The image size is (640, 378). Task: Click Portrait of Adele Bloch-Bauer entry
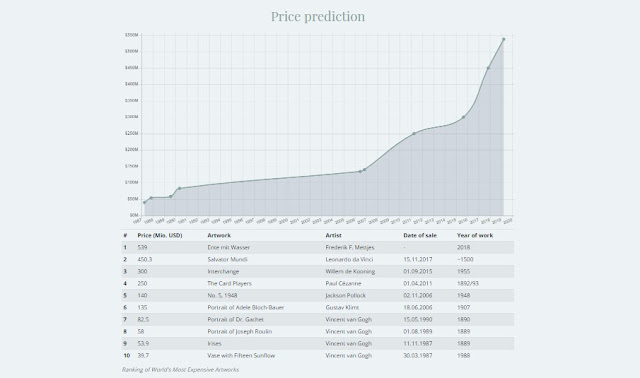pos(246,307)
